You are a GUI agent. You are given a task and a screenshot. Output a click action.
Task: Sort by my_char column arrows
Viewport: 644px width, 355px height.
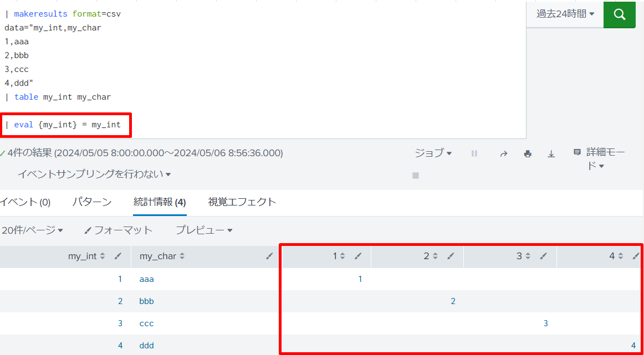182,256
